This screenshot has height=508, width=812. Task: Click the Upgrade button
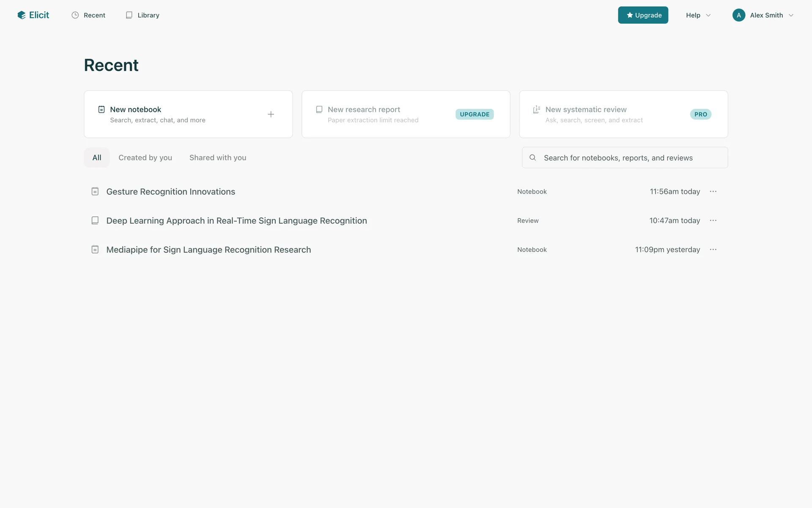(643, 15)
